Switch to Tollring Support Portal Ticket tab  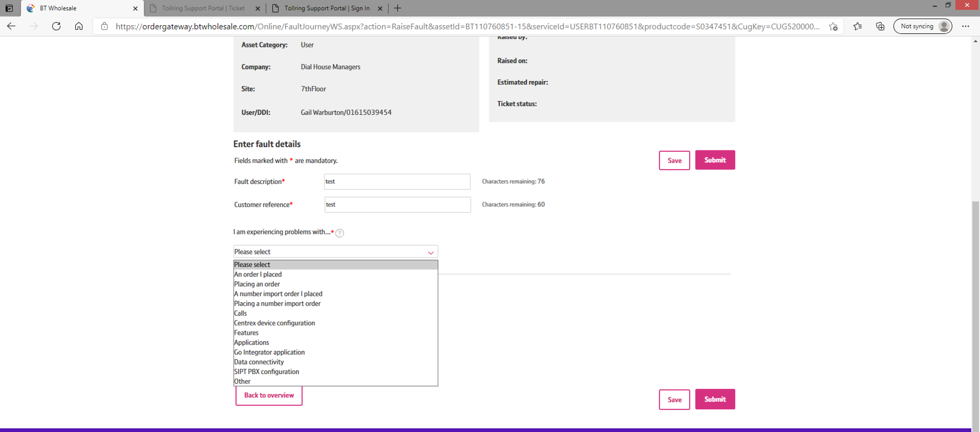pyautogui.click(x=203, y=8)
